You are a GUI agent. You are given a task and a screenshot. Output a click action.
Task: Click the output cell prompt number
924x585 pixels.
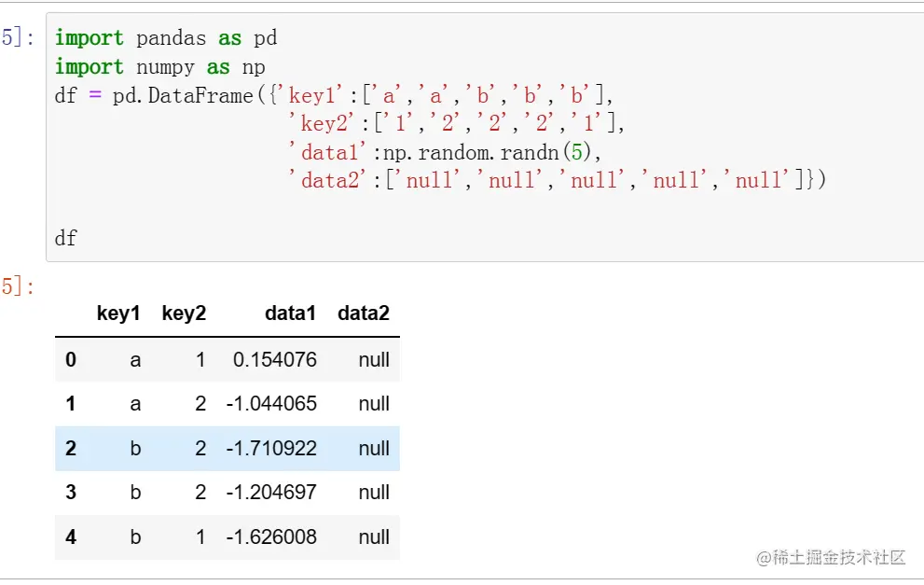17,286
